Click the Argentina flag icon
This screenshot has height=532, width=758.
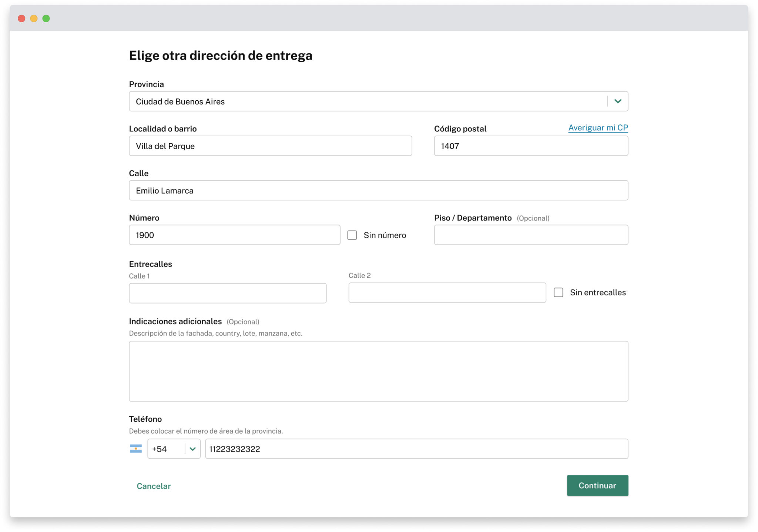click(136, 449)
